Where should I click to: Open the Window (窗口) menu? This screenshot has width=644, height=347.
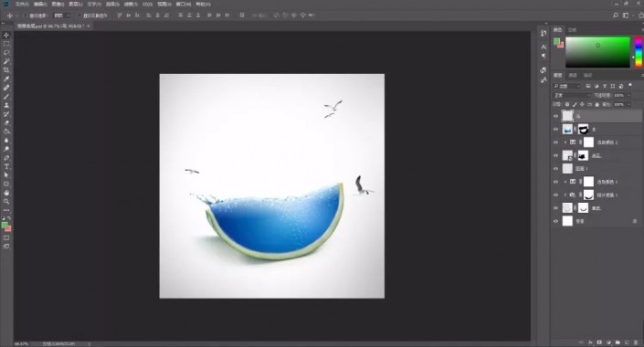[184, 4]
